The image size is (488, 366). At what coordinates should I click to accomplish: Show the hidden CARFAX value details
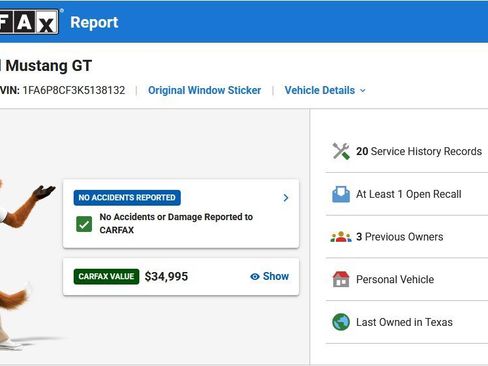click(269, 276)
